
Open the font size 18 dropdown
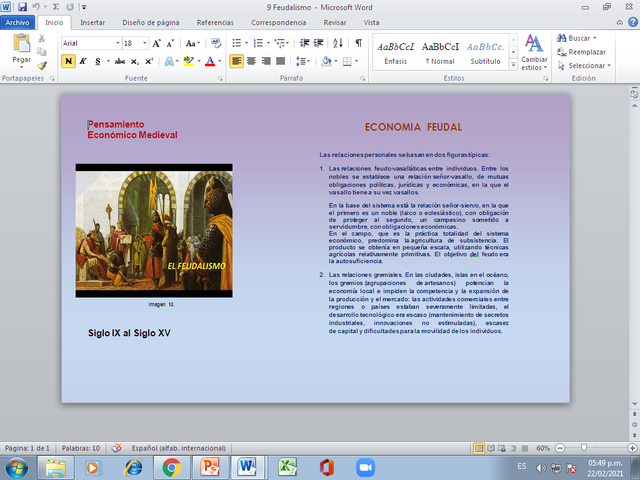pyautogui.click(x=144, y=43)
